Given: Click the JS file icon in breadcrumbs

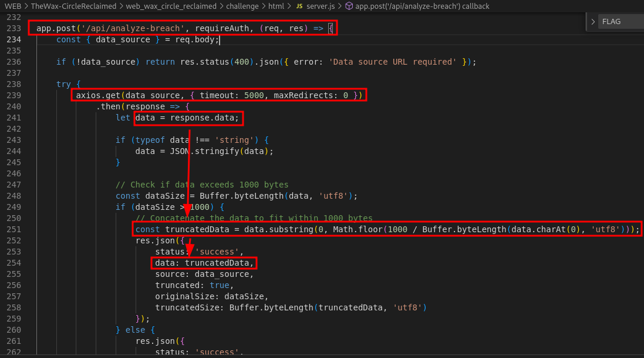Looking at the screenshot, I should click(299, 6).
